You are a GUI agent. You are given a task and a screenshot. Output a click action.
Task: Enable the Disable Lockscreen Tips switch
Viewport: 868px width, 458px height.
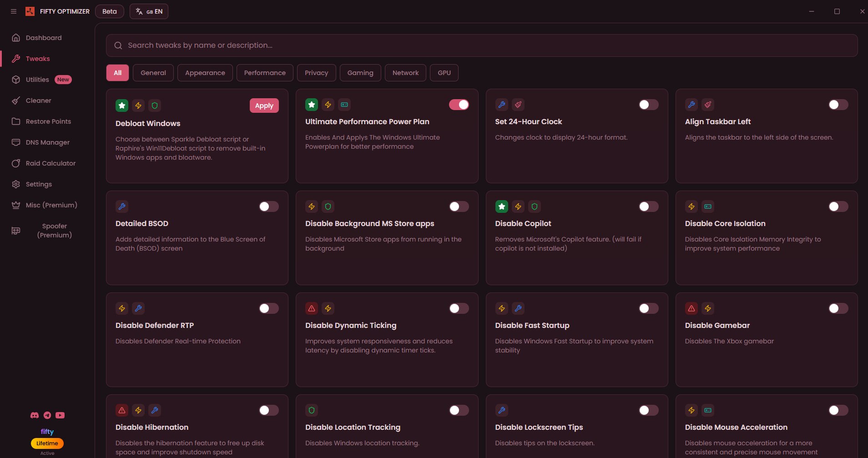click(649, 410)
